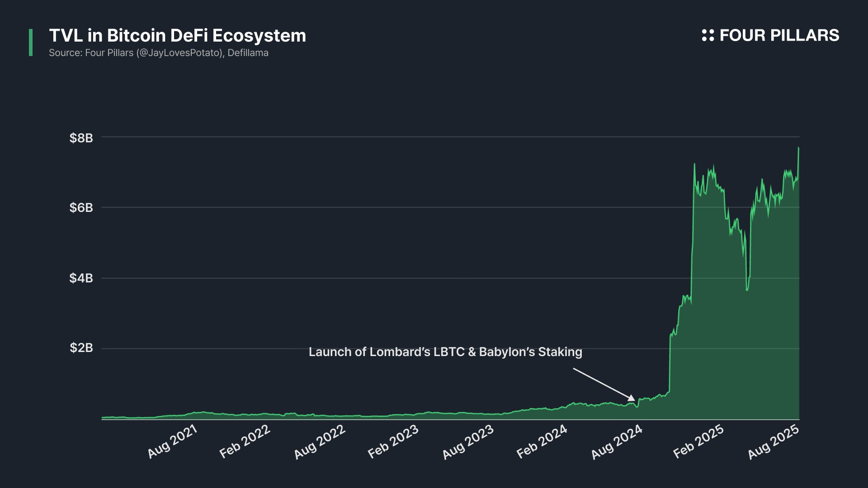Click the $4B y-axis label
Viewport: 868px width, 488px height.
coord(81,278)
